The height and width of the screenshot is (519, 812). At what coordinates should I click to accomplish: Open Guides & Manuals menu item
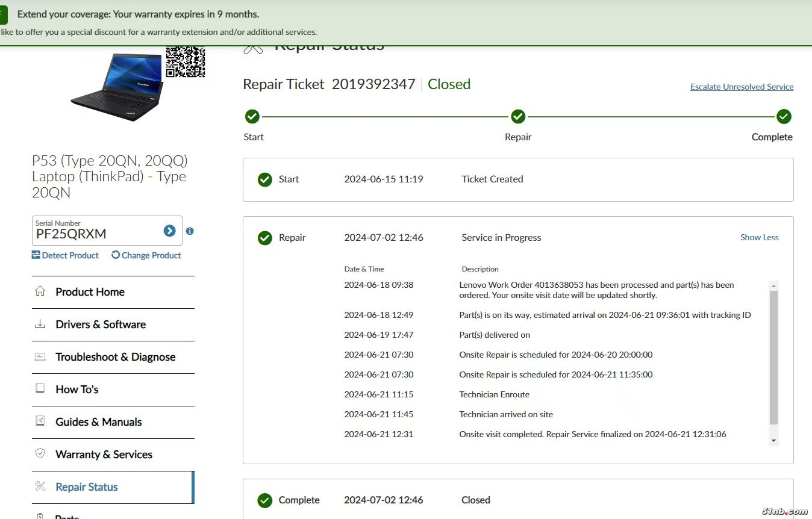99,422
